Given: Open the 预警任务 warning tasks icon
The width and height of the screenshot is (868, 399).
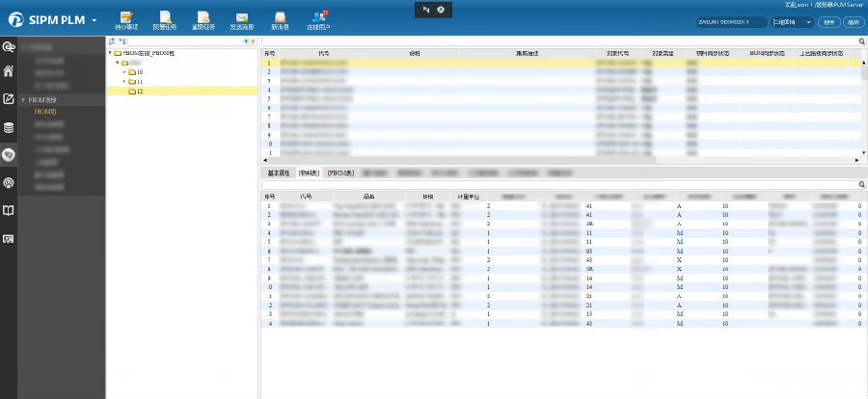Looking at the screenshot, I should point(165,20).
